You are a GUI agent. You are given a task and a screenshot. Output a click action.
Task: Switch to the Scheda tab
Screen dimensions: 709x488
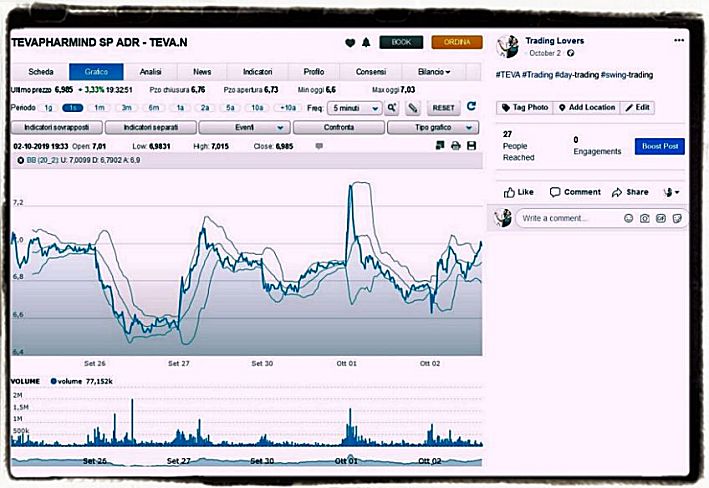[x=41, y=72]
